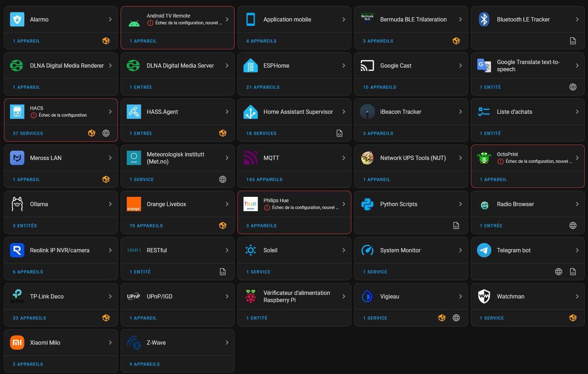
Task: Open the 37 services link under HACS
Action: click(x=28, y=133)
